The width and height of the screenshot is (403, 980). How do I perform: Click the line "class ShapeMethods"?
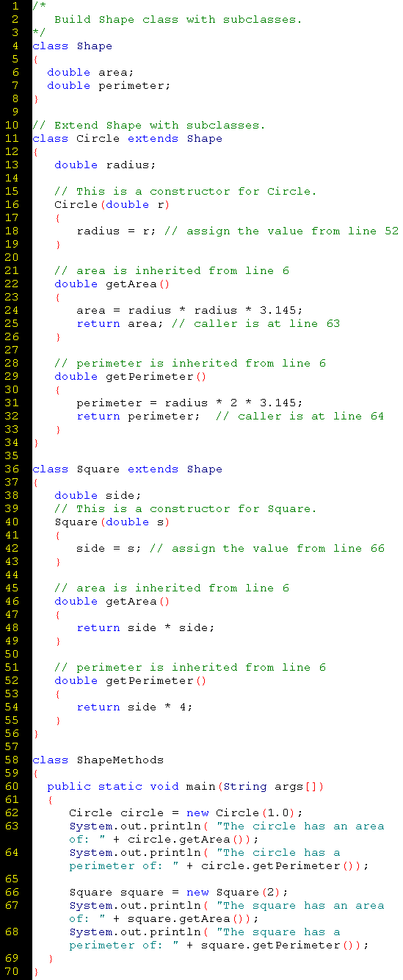coord(98,760)
